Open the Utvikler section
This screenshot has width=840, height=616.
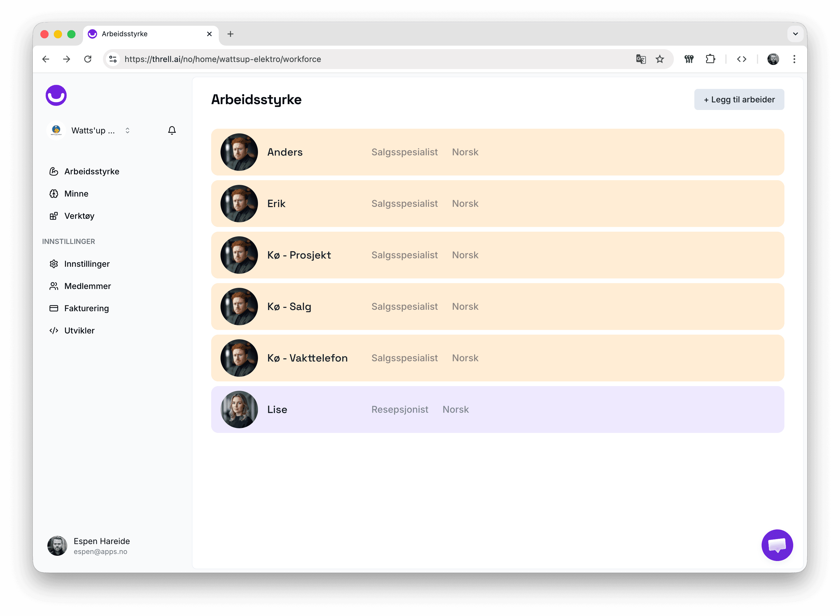[79, 331]
